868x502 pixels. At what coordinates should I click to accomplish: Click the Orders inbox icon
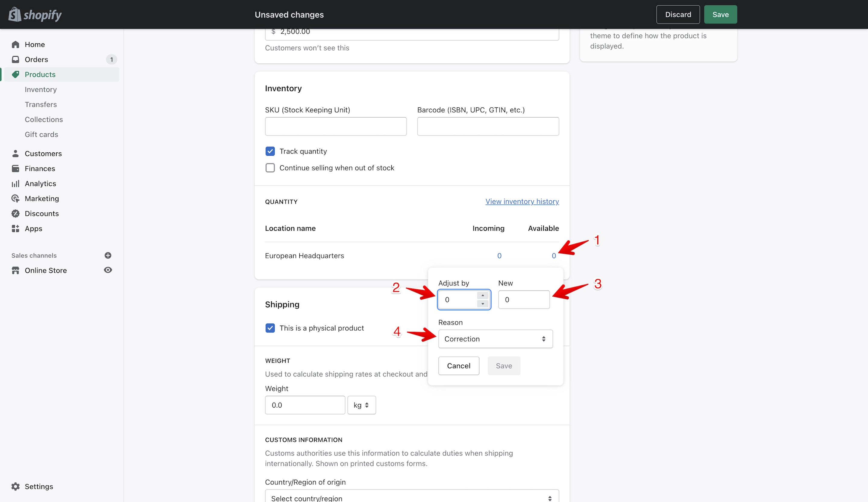coord(15,59)
